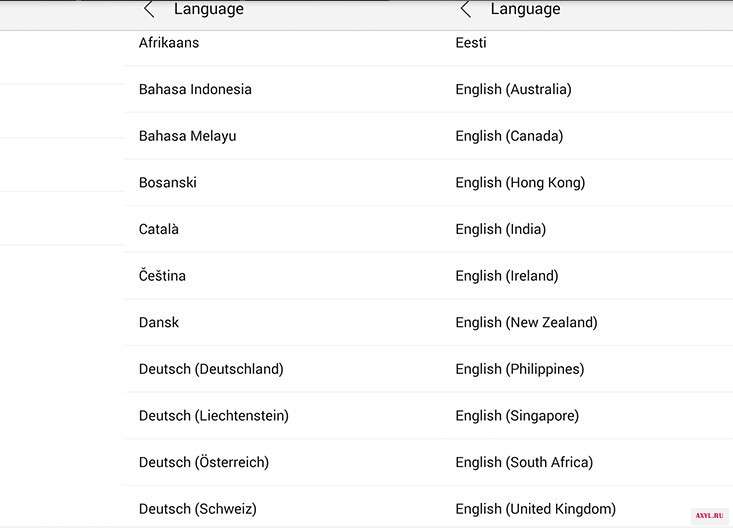The image size is (733, 528).
Task: Select Deutsch (Liechtenstein)
Action: (x=214, y=415)
